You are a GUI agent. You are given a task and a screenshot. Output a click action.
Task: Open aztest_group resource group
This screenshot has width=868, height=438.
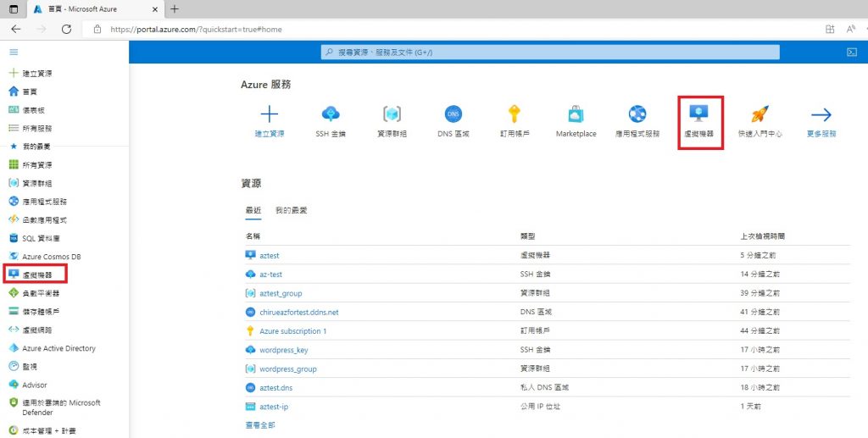[x=281, y=293]
